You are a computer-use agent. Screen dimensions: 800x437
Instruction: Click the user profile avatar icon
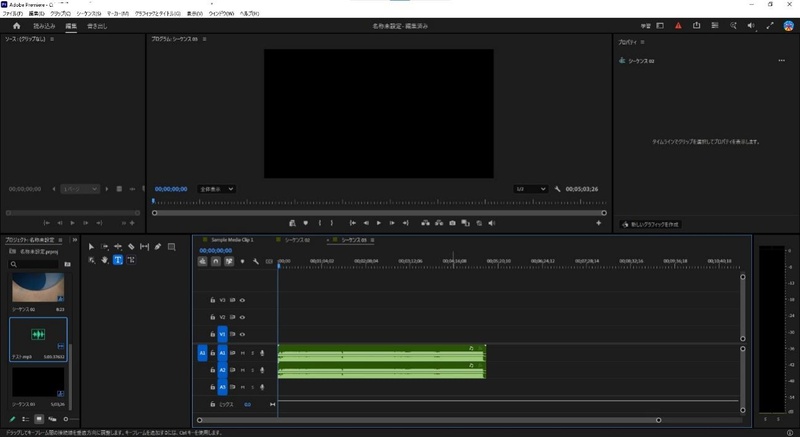[x=788, y=26]
